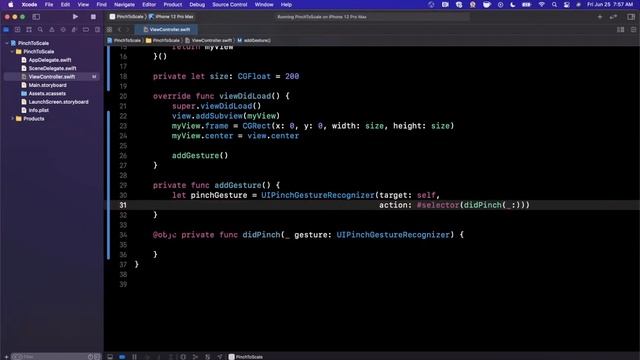Click the PinchToScale folder breadcrumb
The width and height of the screenshot is (640, 360).
point(163,40)
